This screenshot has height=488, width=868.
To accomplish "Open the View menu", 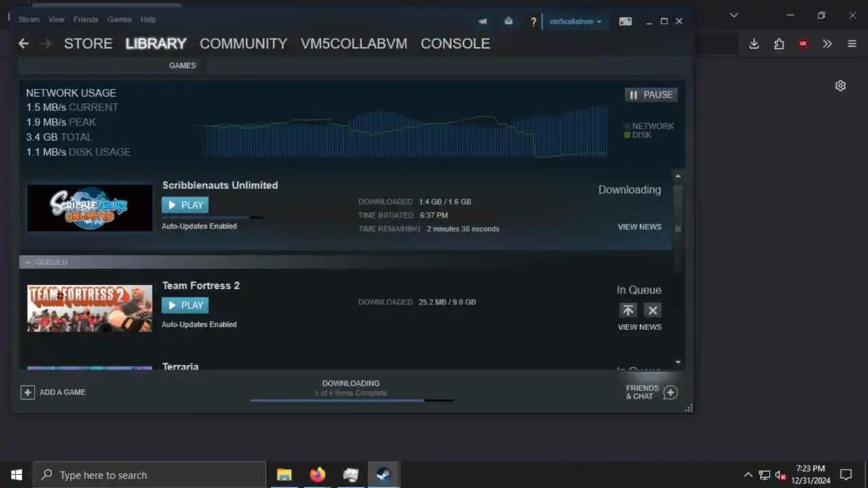I will [x=57, y=20].
